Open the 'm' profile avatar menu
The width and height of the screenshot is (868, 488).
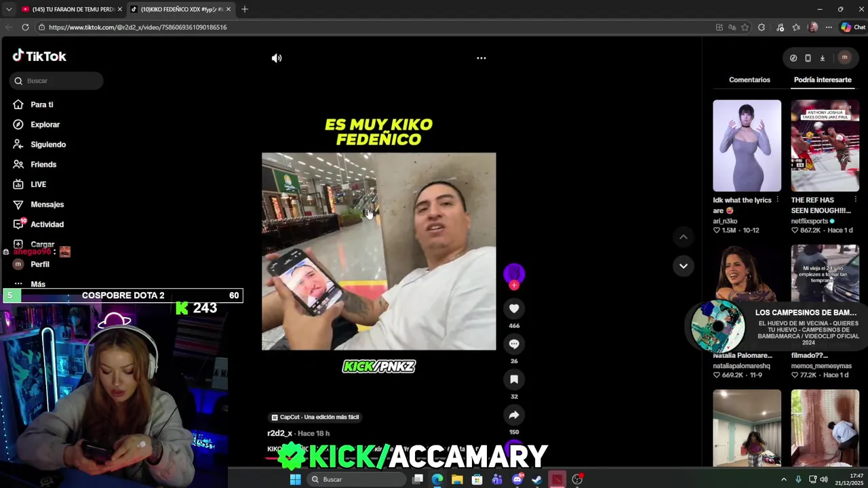[x=844, y=58]
